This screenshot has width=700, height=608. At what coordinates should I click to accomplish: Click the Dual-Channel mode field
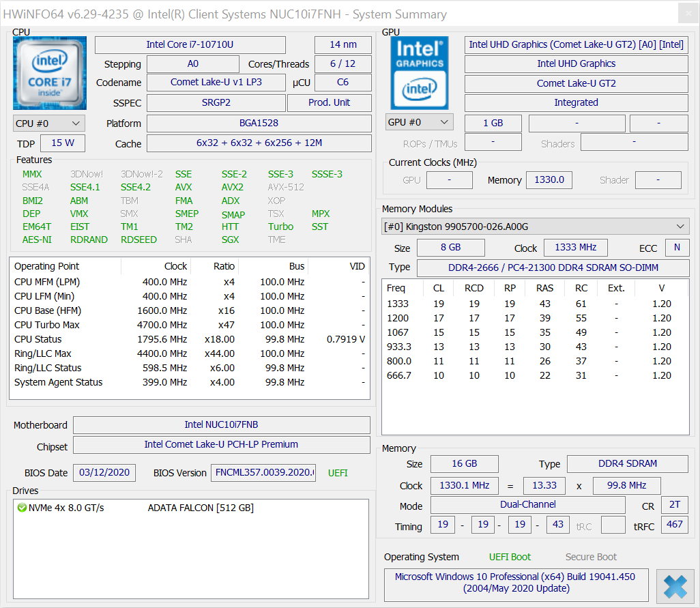527,505
